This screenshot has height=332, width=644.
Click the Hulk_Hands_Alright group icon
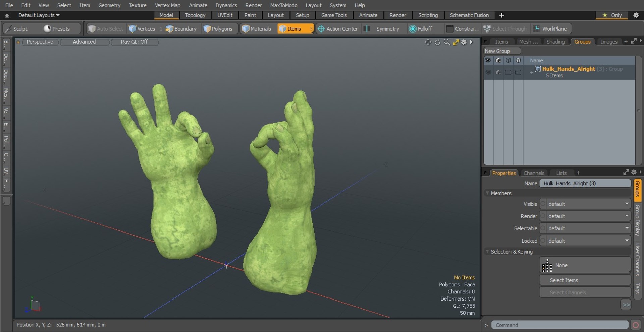(538, 69)
